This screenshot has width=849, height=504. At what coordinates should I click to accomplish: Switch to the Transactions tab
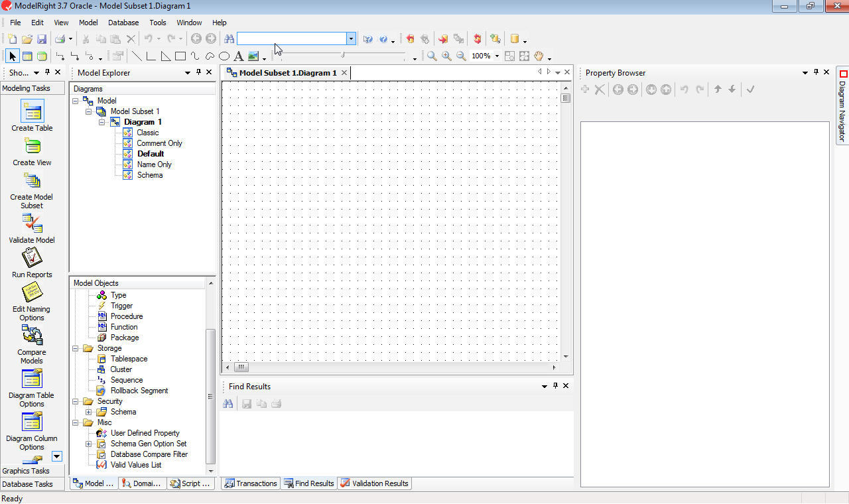[x=250, y=483]
